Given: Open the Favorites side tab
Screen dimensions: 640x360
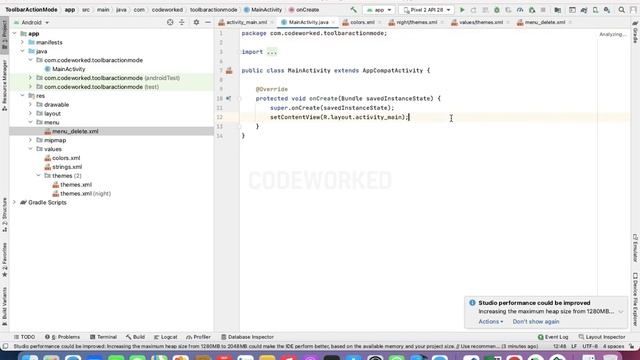Looking at the screenshot, I should coord(4,260).
